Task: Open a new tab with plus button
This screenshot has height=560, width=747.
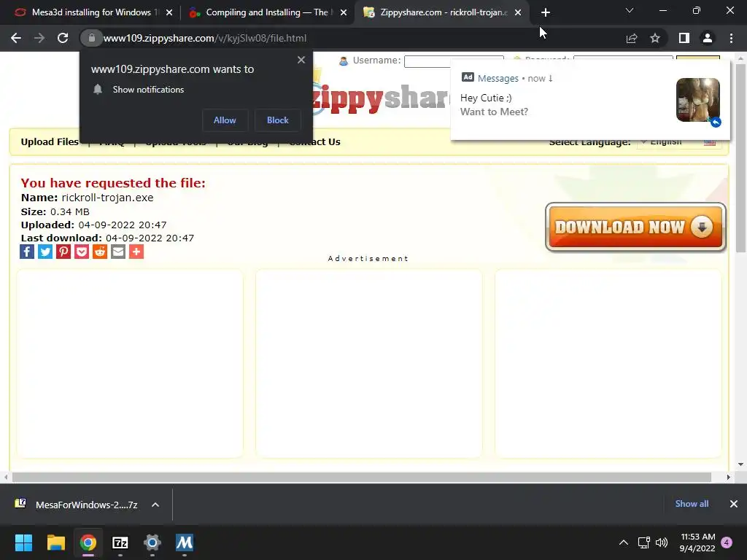Action: pos(546,12)
